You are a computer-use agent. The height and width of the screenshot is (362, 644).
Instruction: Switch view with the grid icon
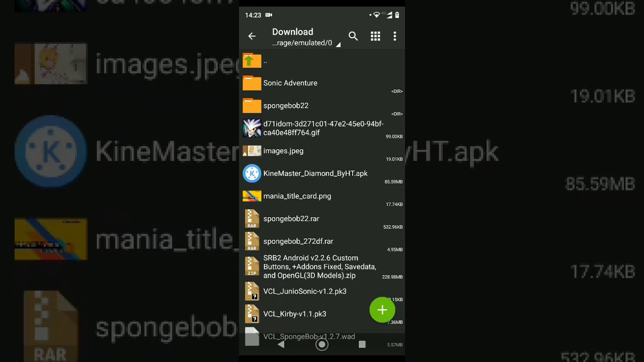375,36
